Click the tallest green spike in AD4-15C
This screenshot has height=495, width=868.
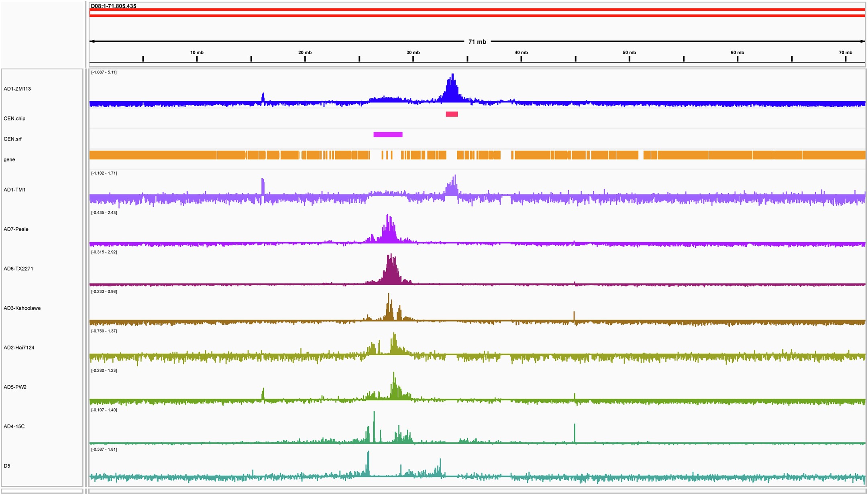pos(374,427)
